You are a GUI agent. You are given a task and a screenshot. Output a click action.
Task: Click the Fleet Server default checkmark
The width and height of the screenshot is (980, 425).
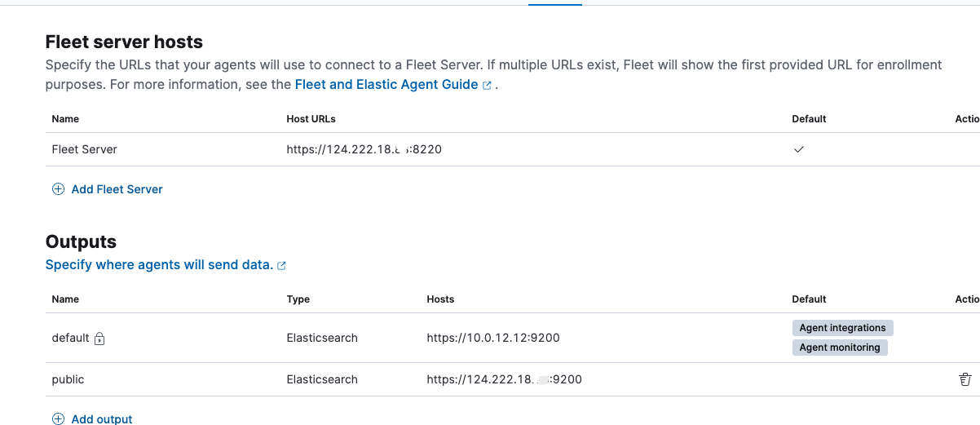pyautogui.click(x=799, y=149)
